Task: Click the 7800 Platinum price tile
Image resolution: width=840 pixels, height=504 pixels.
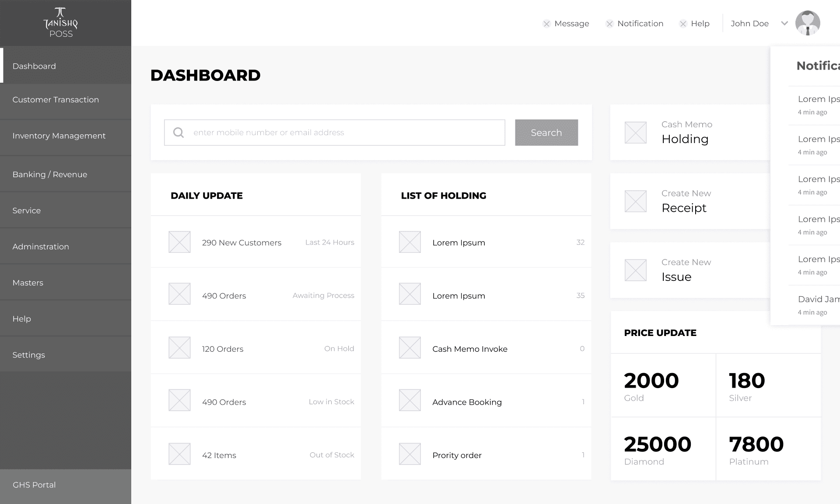Action: click(769, 449)
